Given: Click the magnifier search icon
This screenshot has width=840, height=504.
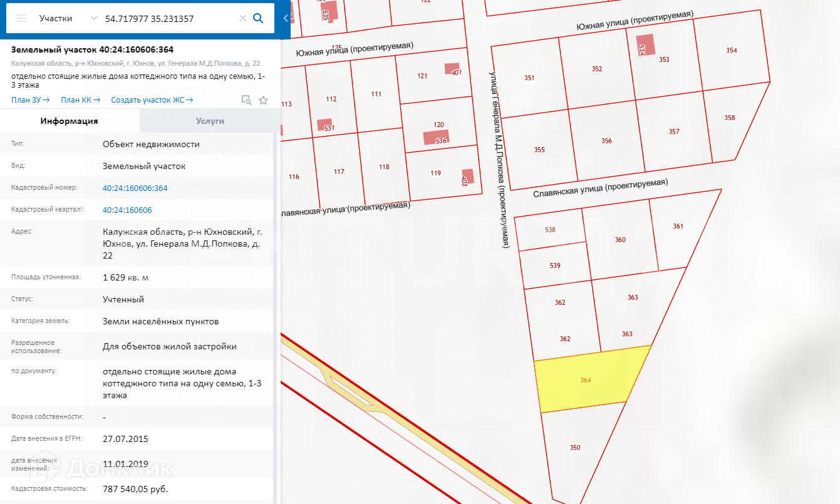Looking at the screenshot, I should pos(258,19).
